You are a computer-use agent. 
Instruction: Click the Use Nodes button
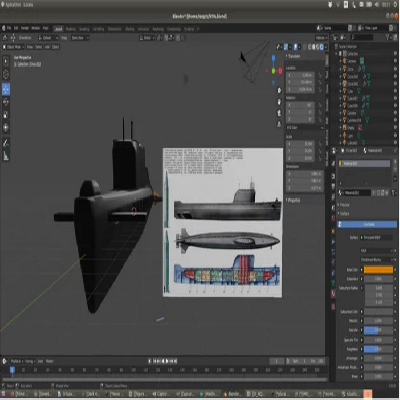coord(368,224)
